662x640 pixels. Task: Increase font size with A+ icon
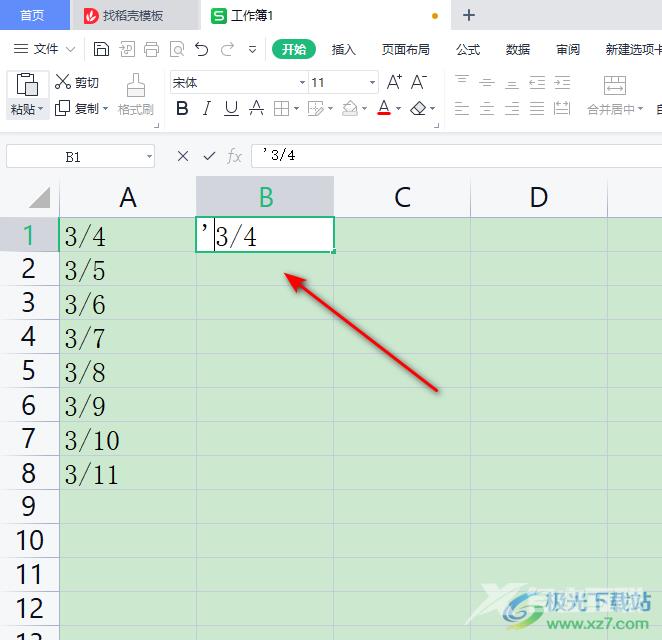coord(394,82)
